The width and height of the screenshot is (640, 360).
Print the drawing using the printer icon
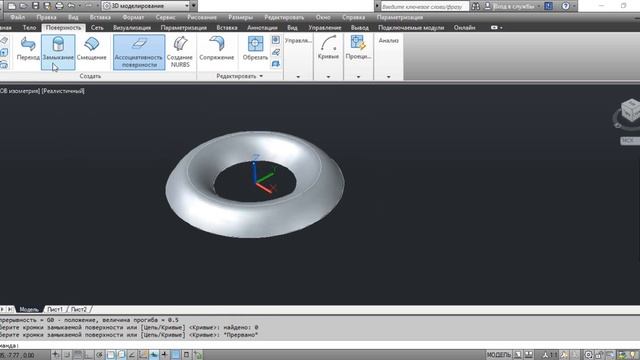(59, 6)
